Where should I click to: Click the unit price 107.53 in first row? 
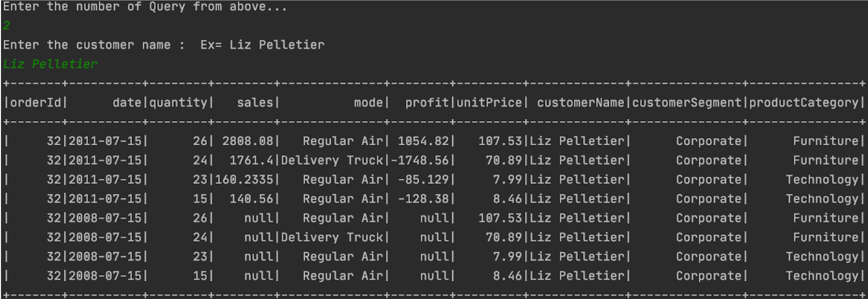coord(500,141)
